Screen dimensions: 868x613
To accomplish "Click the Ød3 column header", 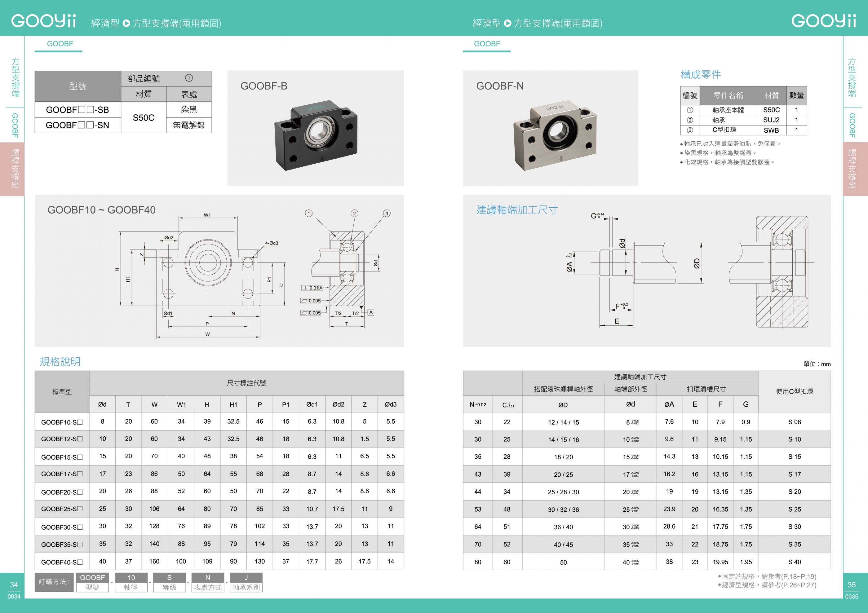I will click(x=391, y=404).
